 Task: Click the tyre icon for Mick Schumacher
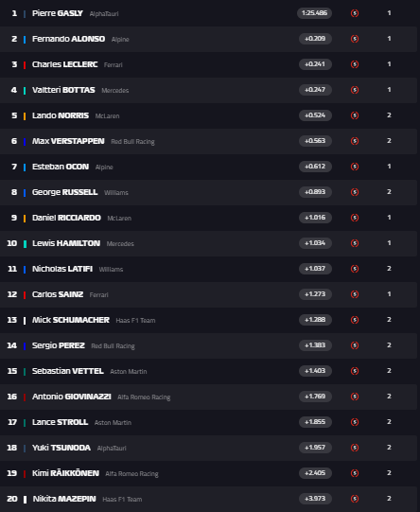pos(355,320)
